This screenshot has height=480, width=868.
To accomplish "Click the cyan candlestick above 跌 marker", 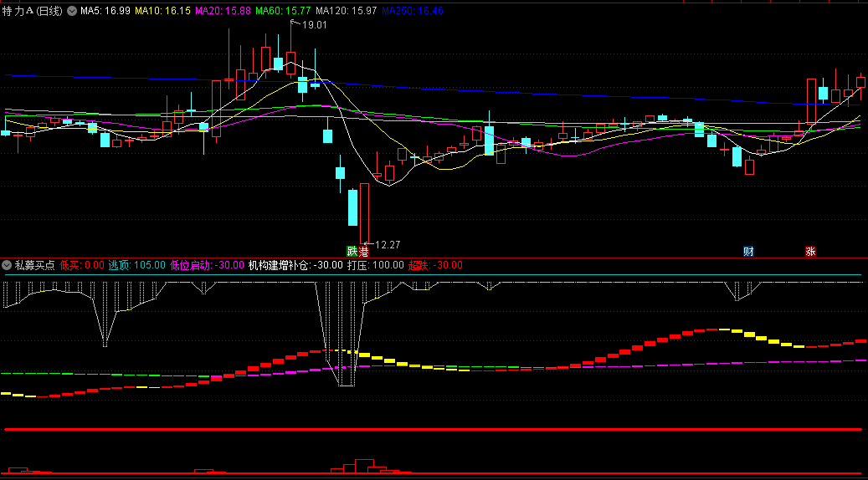I will coord(352,207).
